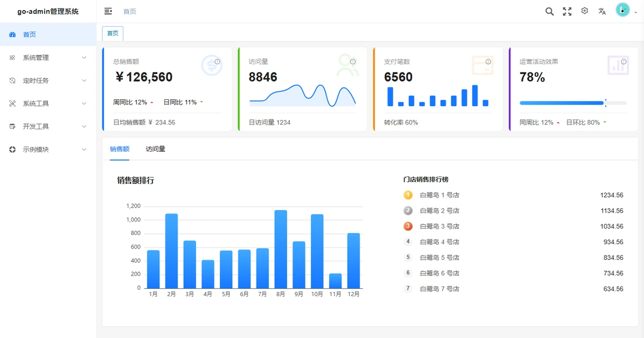Click the info icon on 运营活动效果 card
Screen dimensions: 644x338
[624, 62]
